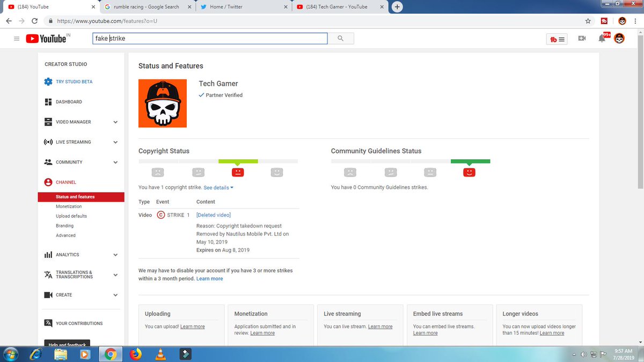Open the YouTube hamburger guide menu
The height and width of the screenshot is (362, 644).
coord(17,39)
